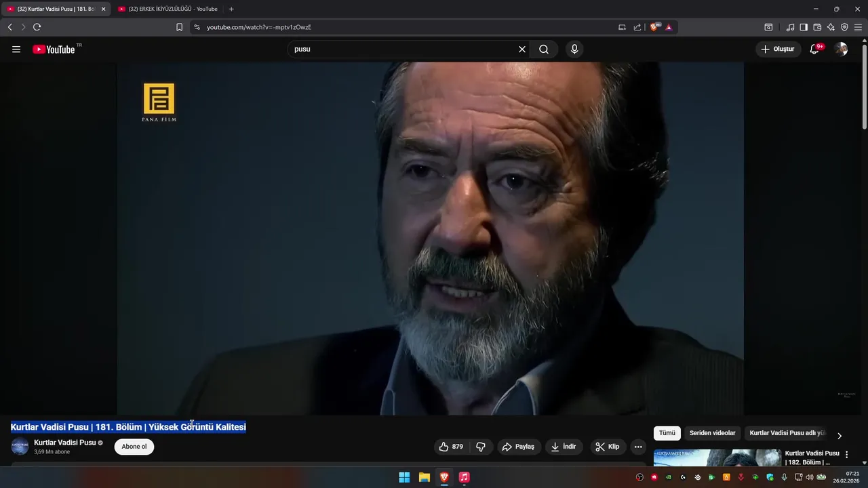Screen dimensions: 868x488
Task: Open the Kurtlar Vadisi Pusu 182. Bölüm title
Action: pos(812,457)
